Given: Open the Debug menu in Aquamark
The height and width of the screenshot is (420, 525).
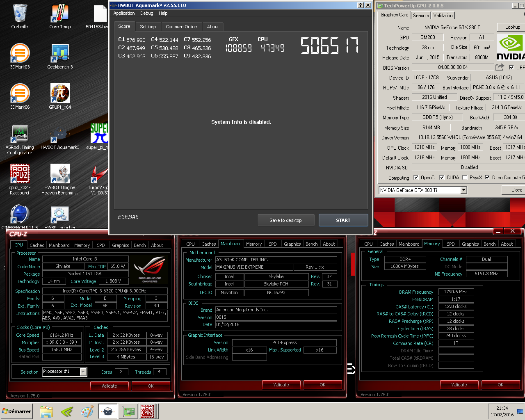Looking at the screenshot, I should tap(146, 13).
